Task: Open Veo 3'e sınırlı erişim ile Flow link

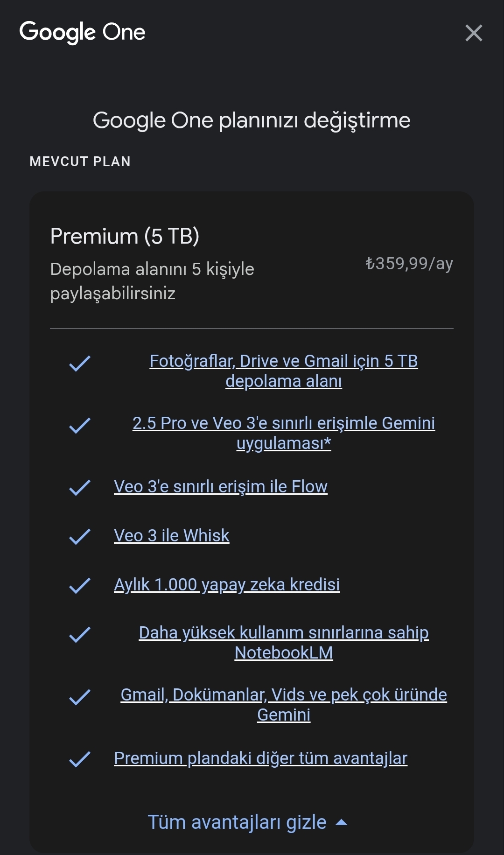Action: 221,487
